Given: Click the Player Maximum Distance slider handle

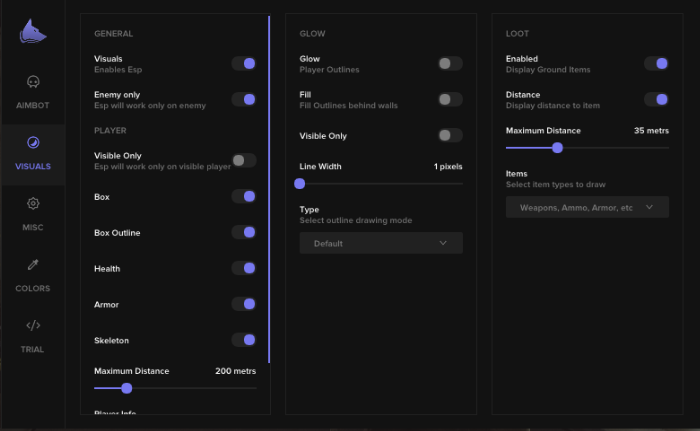Looking at the screenshot, I should pyautogui.click(x=126, y=388).
